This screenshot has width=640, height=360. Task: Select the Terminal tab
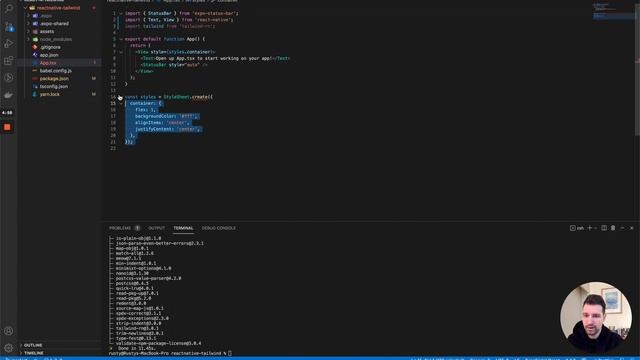(x=183, y=228)
